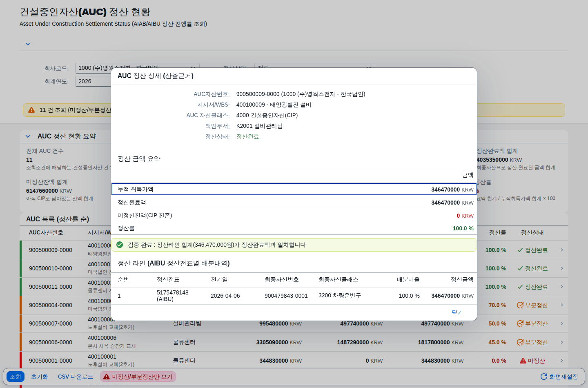Screen dimensions: 588x388
Task: Close the AUC settlement detail dialog with 닫기
Action: (457, 312)
